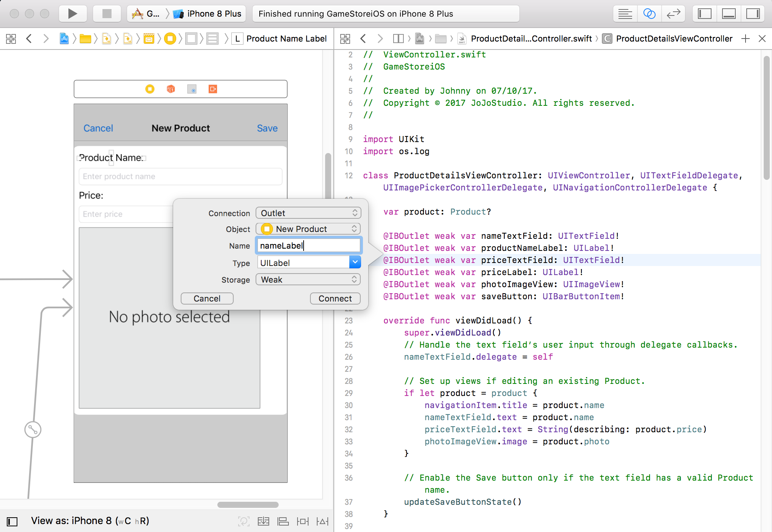Click Embed In Stack icon

(264, 521)
